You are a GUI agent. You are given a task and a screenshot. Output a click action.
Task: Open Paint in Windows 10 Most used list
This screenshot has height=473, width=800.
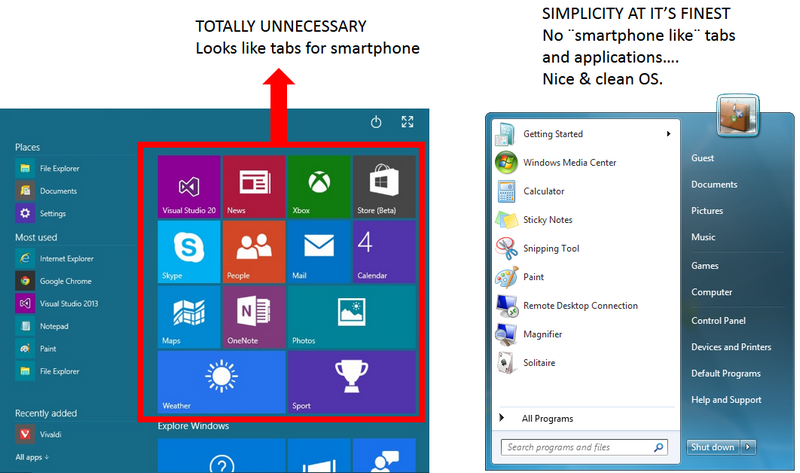pyautogui.click(x=36, y=348)
